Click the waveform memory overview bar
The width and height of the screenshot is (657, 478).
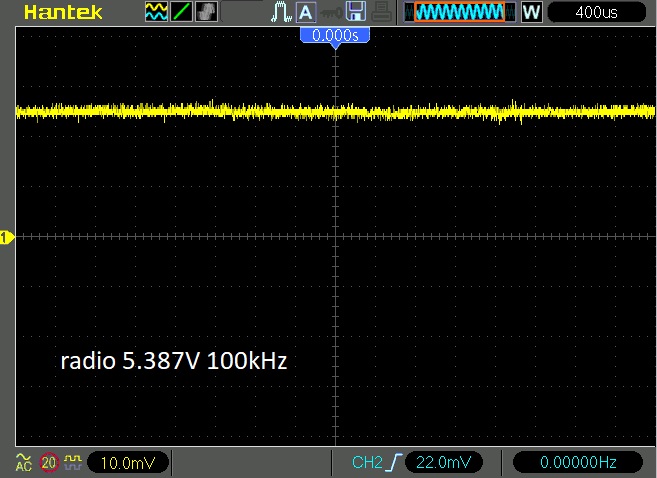point(460,12)
